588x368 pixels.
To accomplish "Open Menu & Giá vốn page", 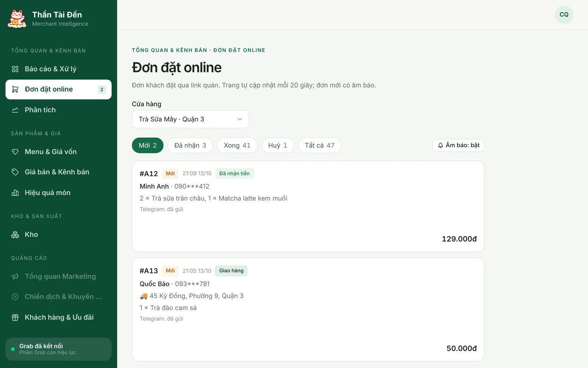I will (x=58, y=152).
